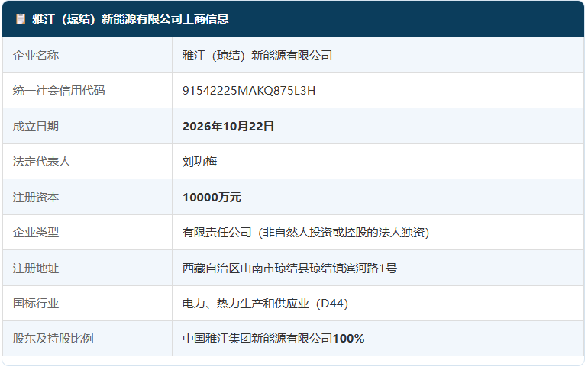Click the 国标行业 label
This screenshot has width=588, height=370.
(x=36, y=304)
